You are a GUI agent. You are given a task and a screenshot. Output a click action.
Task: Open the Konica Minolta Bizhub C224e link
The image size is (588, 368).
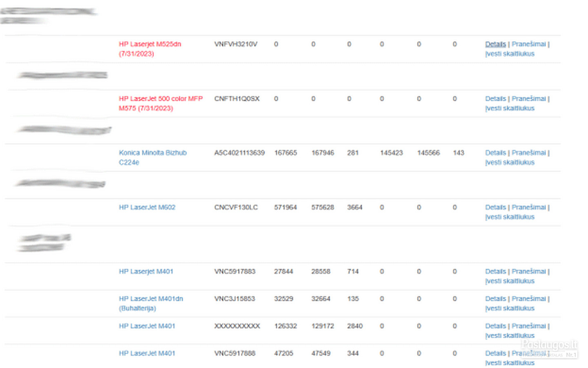coord(153,157)
